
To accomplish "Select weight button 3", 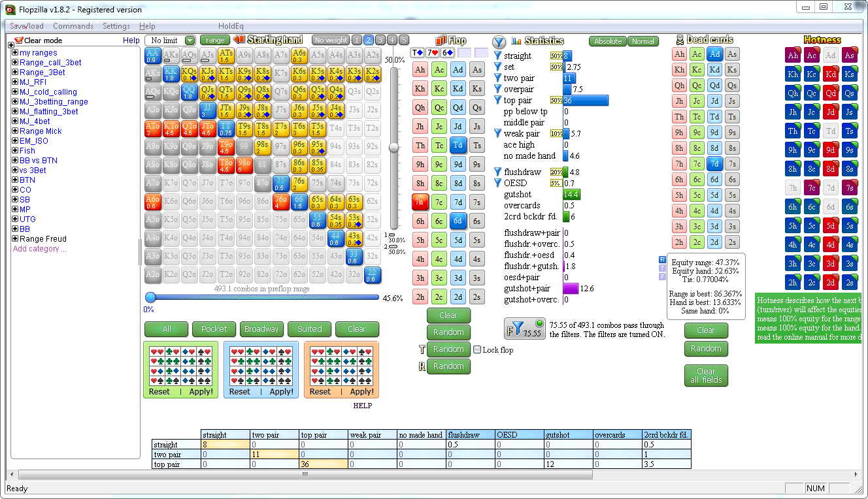I will pos(380,40).
